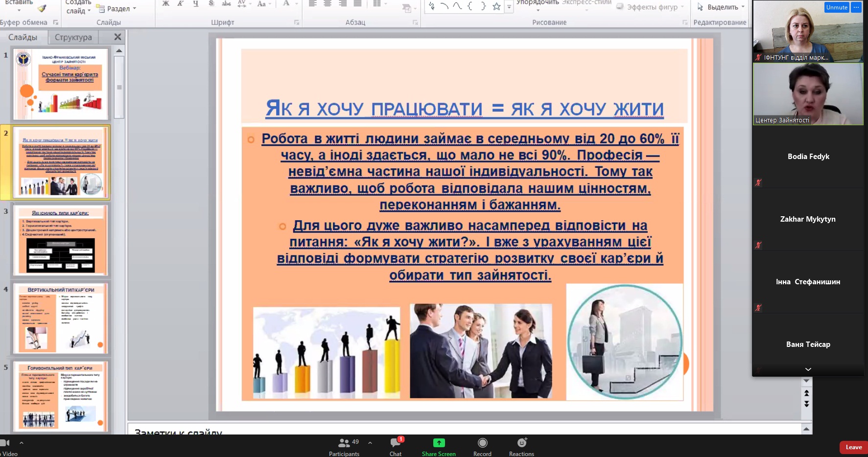The image size is (868, 457).
Task: Expand the Participants options arrow
Action: click(370, 443)
